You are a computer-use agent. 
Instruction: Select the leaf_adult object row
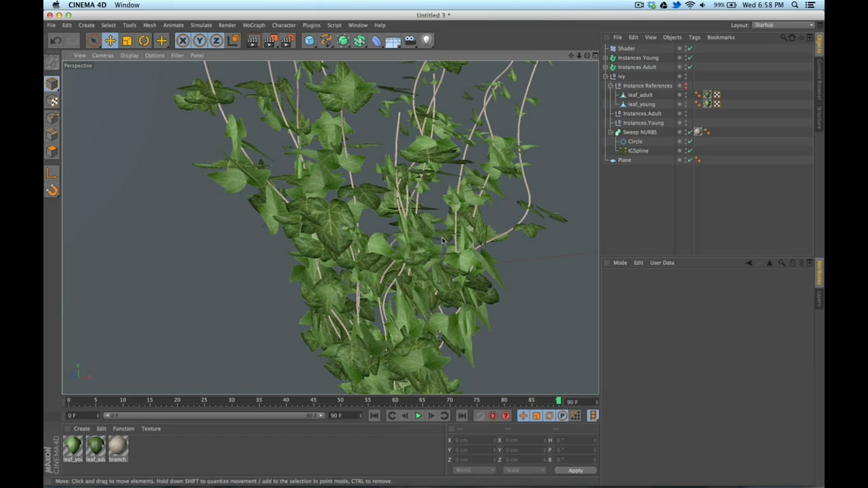tap(640, 95)
